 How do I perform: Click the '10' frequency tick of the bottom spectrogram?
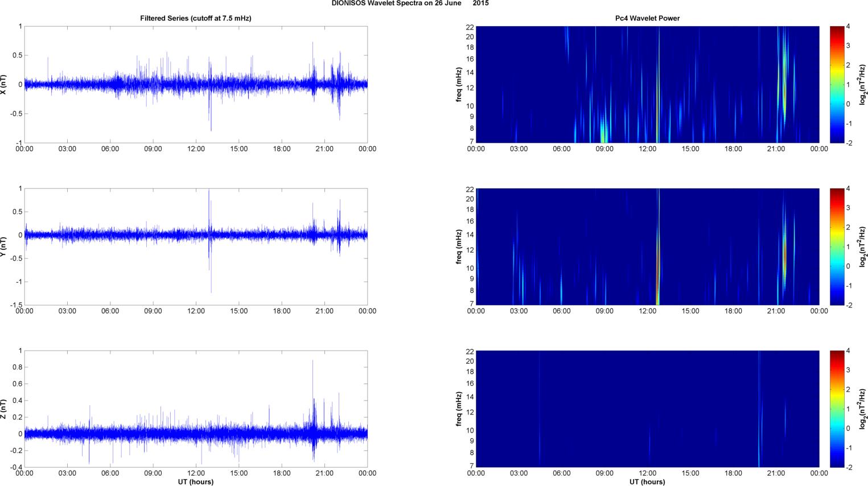tap(470, 430)
